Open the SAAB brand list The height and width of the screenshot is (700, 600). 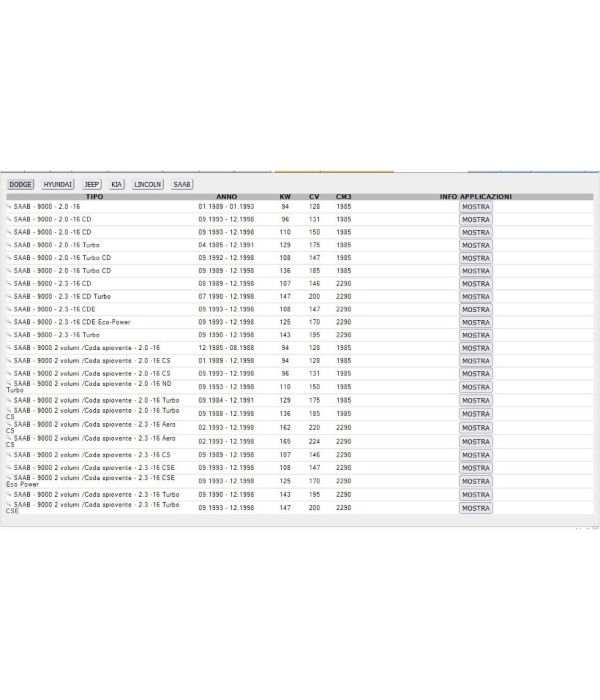click(x=182, y=185)
